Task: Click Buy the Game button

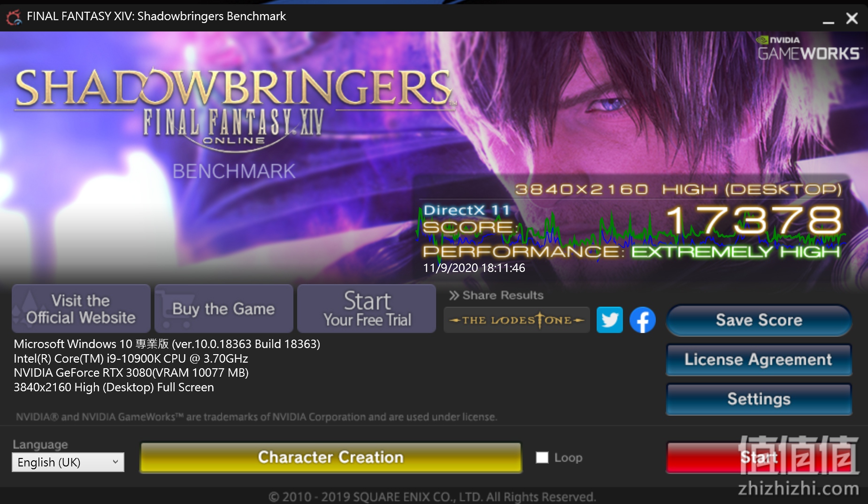Action: tap(223, 309)
